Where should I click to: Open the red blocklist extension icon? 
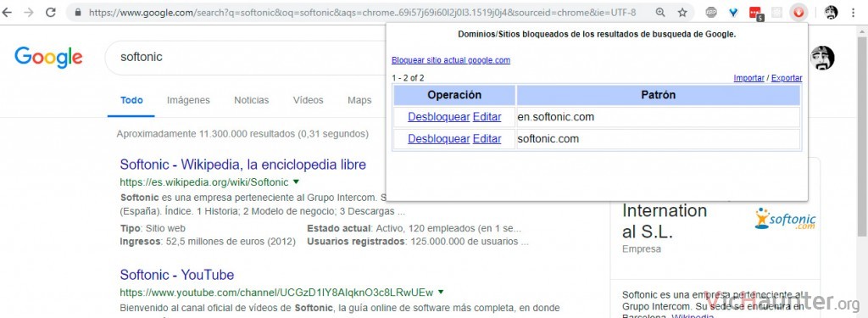(x=798, y=12)
